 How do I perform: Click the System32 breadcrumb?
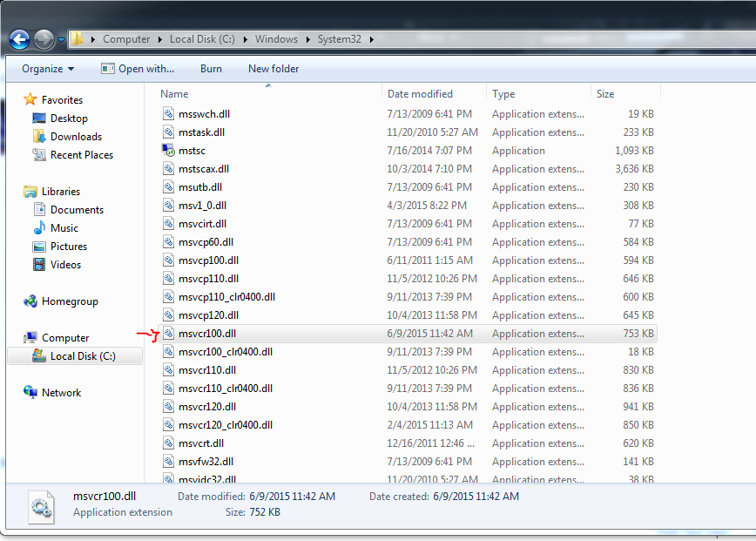339,39
